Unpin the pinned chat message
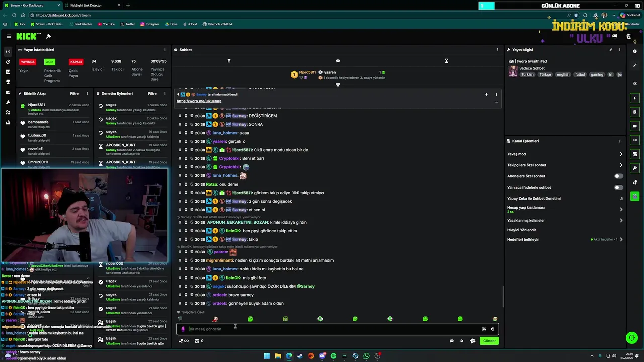 486,94
